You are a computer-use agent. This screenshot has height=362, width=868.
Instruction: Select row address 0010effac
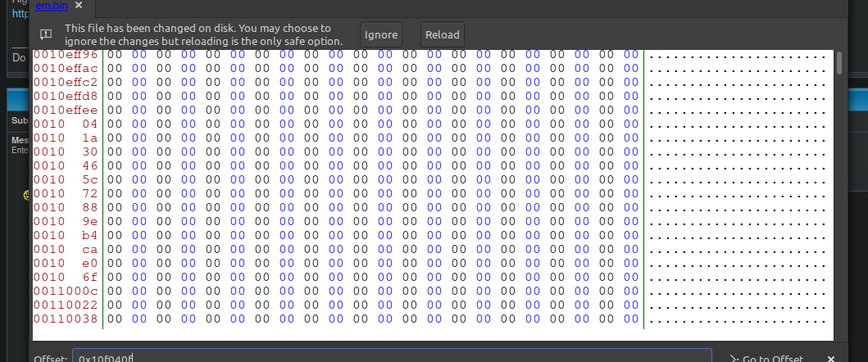66,69
